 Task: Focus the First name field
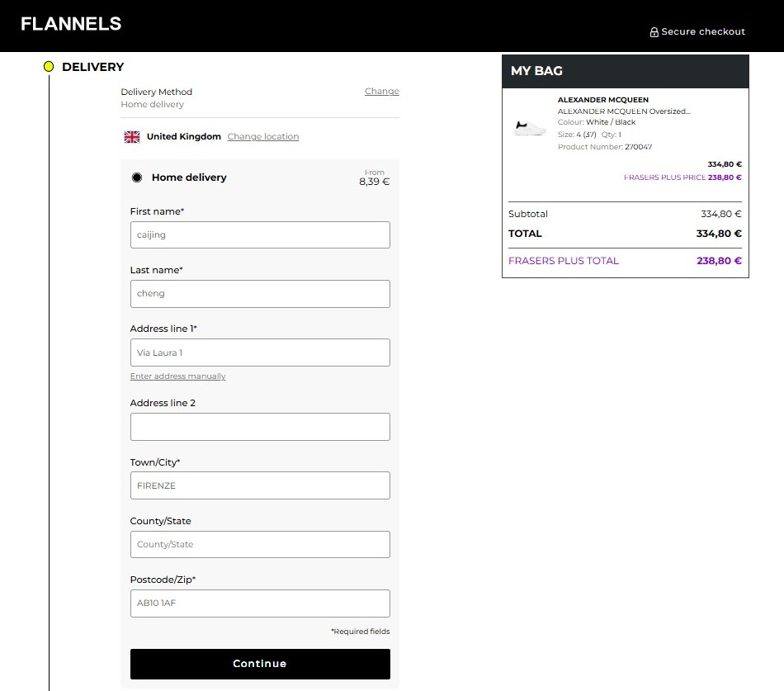pyautogui.click(x=260, y=234)
